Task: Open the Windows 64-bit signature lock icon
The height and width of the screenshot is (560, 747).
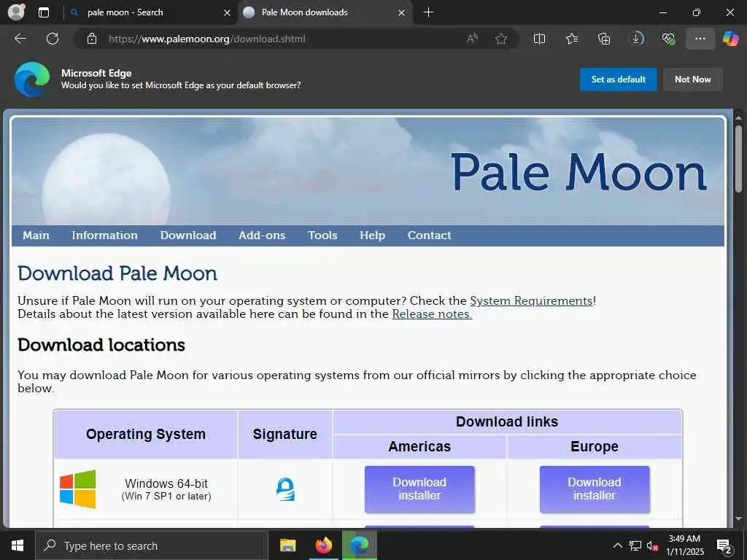Action: coord(285,489)
